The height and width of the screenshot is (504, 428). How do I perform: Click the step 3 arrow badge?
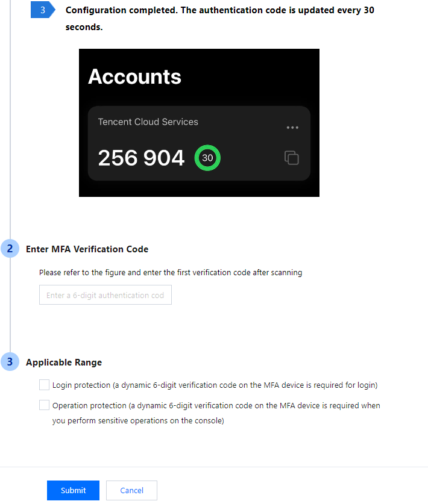click(41, 10)
